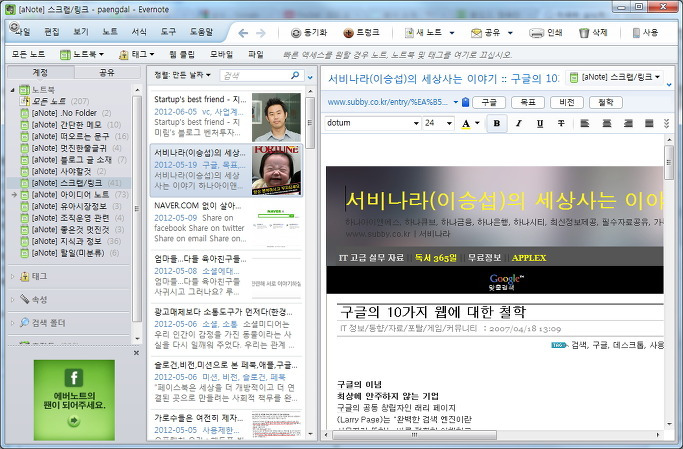Select [aNote] 간단한 메모 notebook
The image size is (683, 449).
(66, 125)
